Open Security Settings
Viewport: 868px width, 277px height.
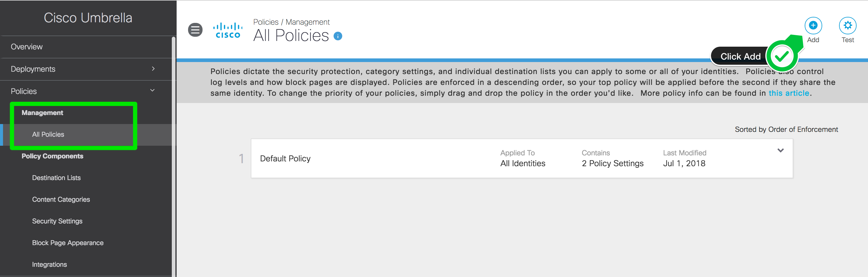(57, 221)
